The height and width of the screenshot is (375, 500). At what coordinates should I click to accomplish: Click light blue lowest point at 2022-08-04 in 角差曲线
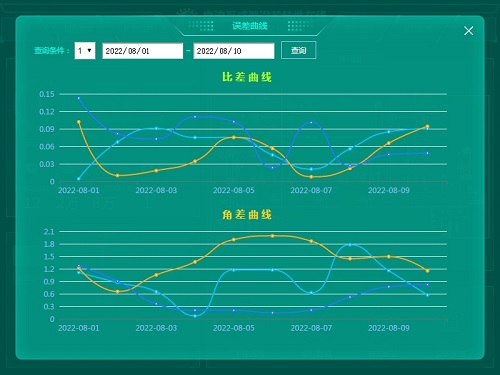click(195, 316)
